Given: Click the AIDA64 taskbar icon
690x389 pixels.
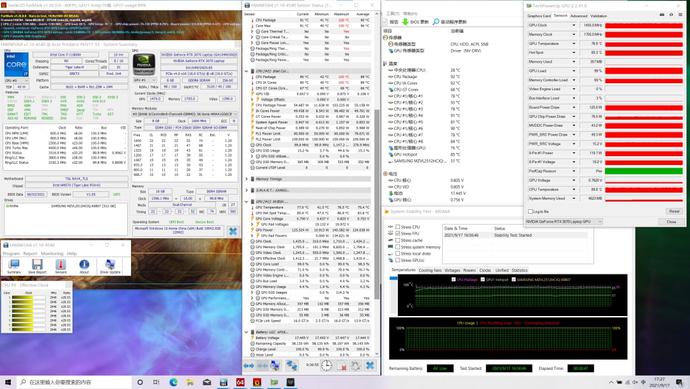Looking at the screenshot, I should click(x=240, y=382).
